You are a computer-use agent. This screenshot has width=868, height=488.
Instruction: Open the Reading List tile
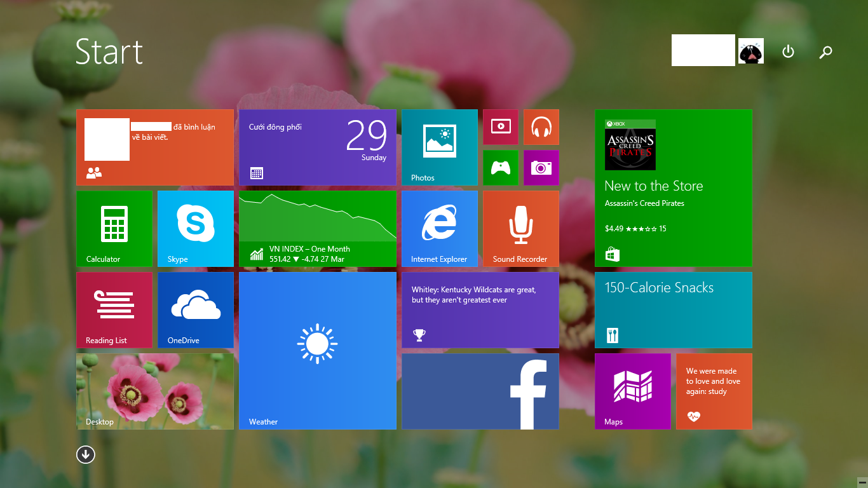(x=114, y=310)
